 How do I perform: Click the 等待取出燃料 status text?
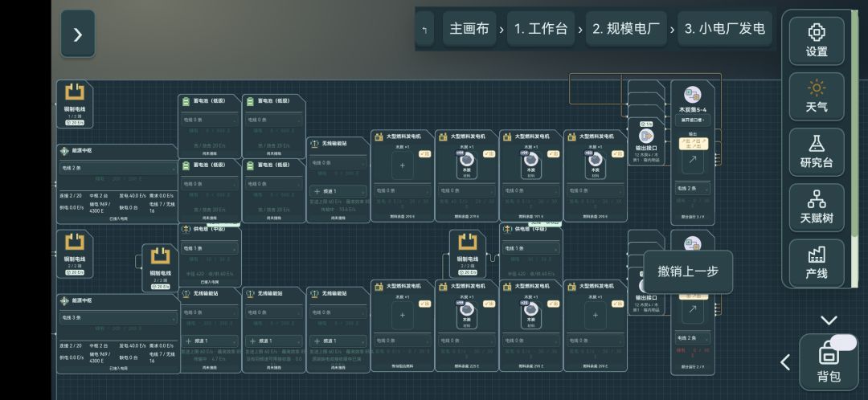pos(403,366)
